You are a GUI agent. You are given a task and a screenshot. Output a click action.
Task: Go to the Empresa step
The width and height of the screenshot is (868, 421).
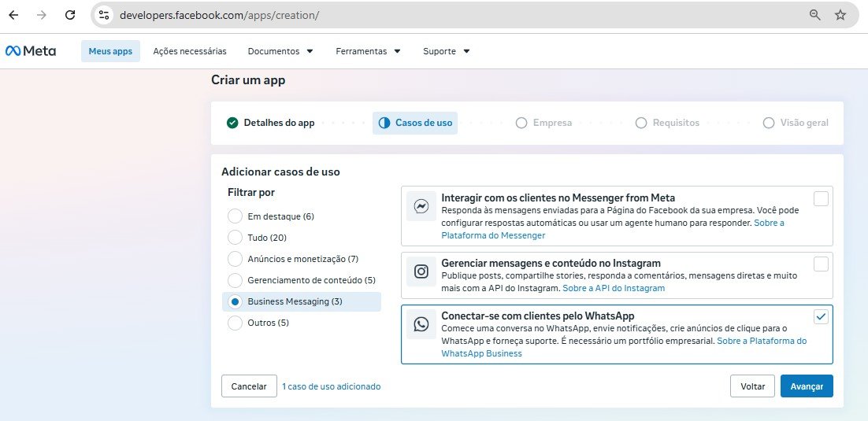pyautogui.click(x=543, y=123)
